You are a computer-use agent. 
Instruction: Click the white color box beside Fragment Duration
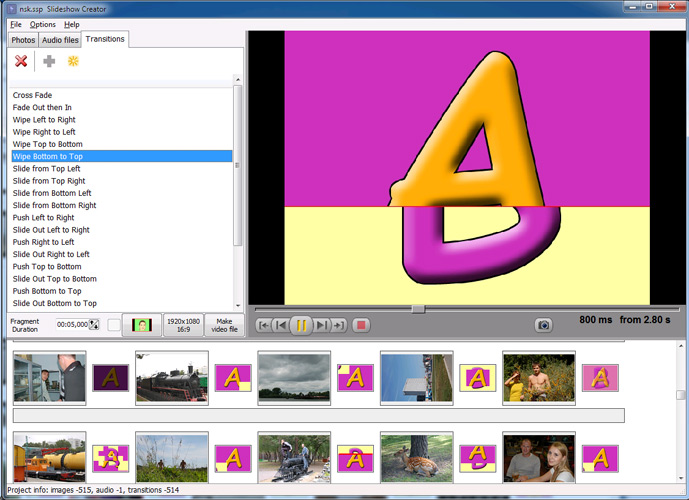click(x=113, y=325)
